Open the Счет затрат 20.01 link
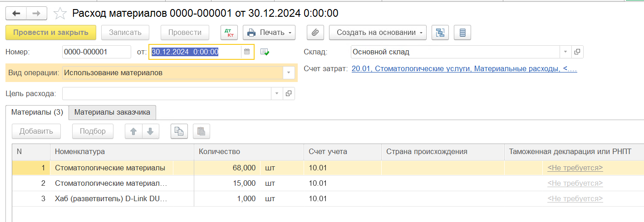 [464, 69]
